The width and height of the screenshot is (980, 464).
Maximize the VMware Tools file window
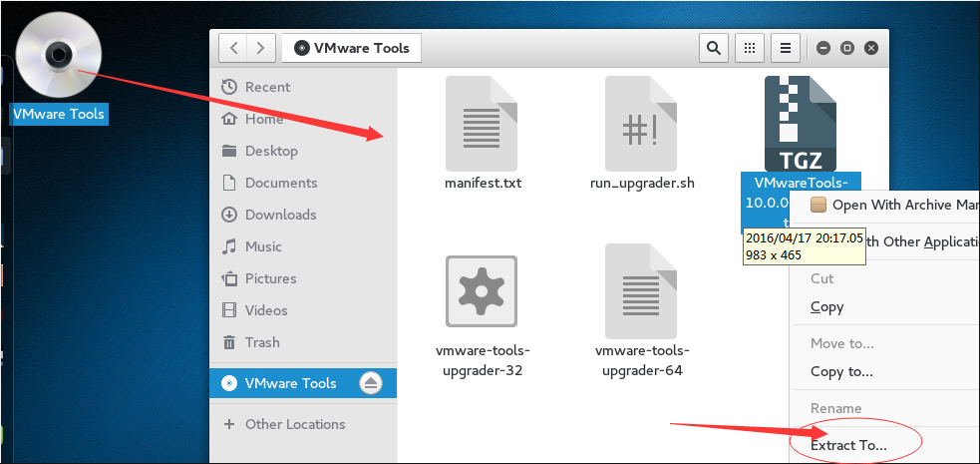(x=846, y=48)
